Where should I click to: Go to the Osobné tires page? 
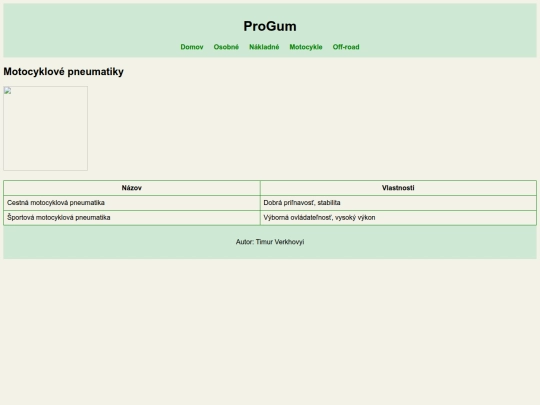226,47
